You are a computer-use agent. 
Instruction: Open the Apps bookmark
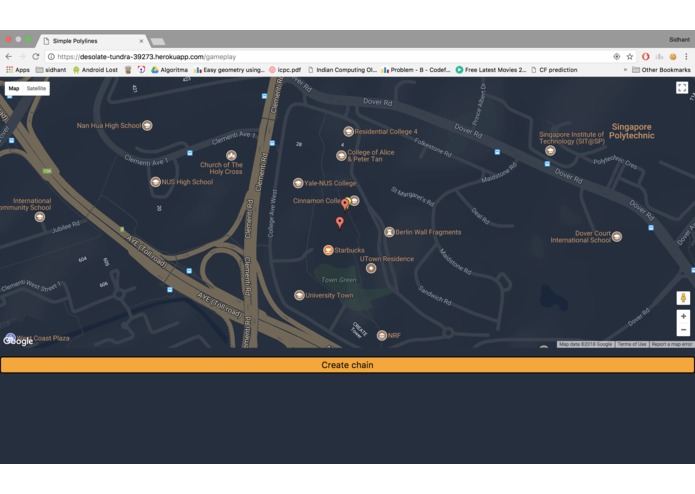[x=18, y=70]
